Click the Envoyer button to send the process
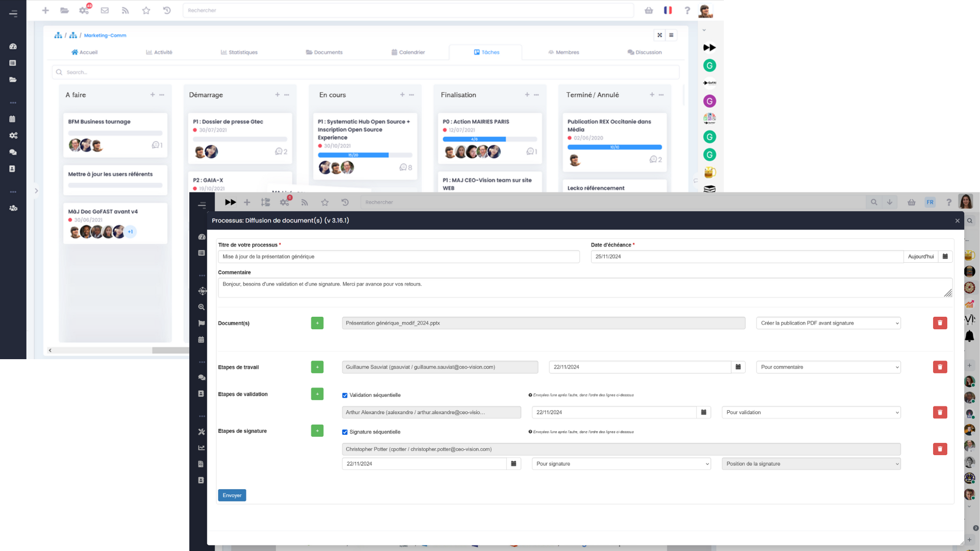This screenshot has height=551, width=980. tap(232, 495)
